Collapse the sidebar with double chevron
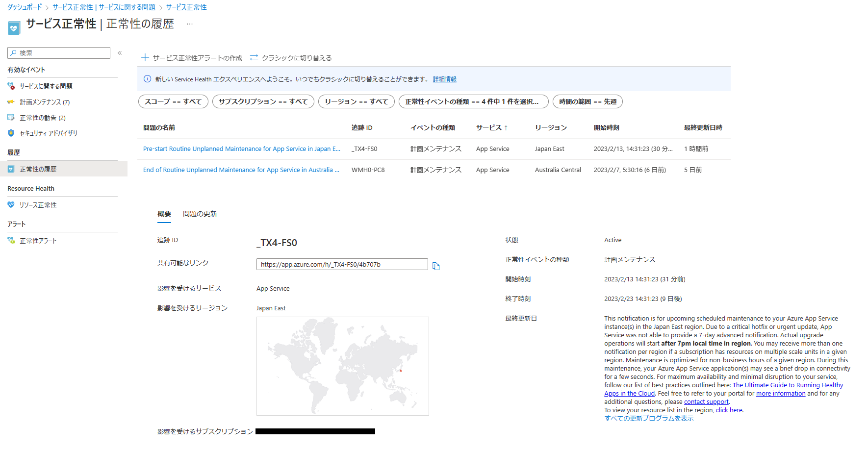The width and height of the screenshot is (868, 450). [x=120, y=53]
